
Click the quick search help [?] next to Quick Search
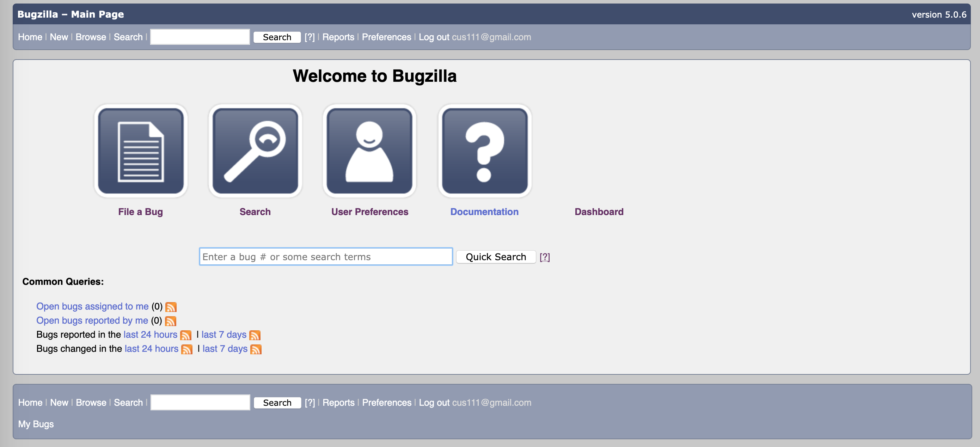pos(544,257)
